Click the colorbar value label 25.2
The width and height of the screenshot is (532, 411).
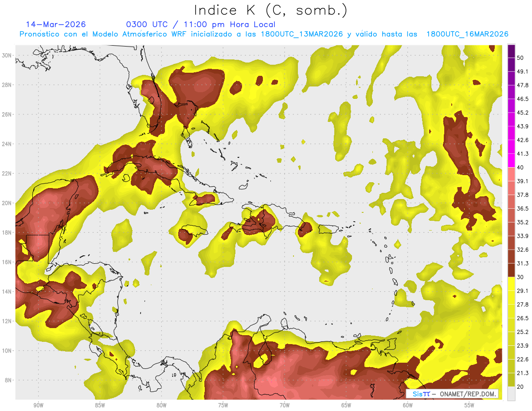click(523, 332)
